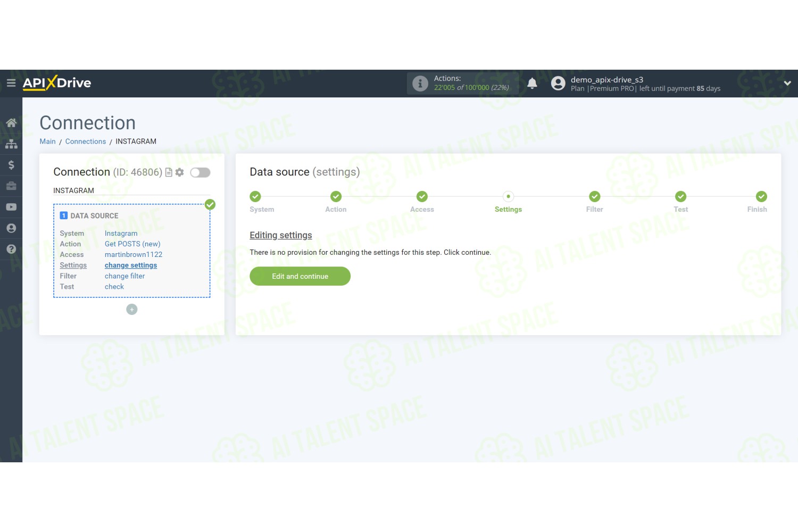The height and width of the screenshot is (532, 798).
Task: Go to the Action step
Action: click(336, 197)
